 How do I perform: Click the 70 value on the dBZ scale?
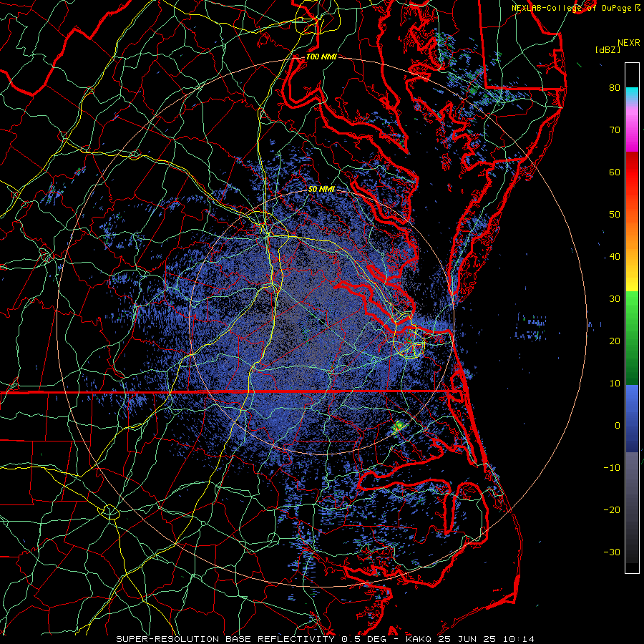[615, 130]
